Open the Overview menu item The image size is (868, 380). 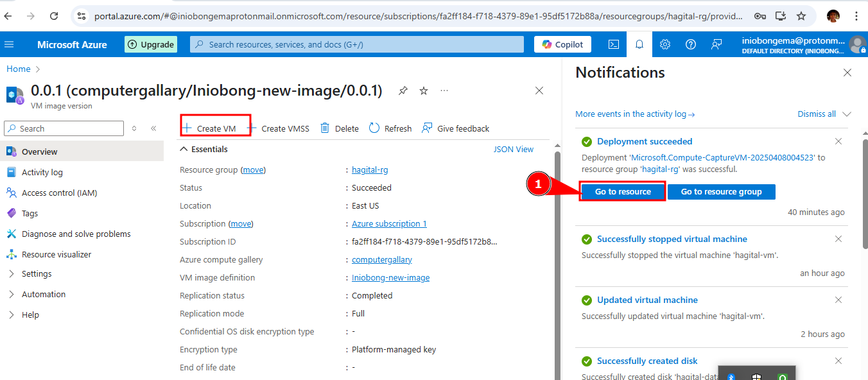pyautogui.click(x=82, y=152)
